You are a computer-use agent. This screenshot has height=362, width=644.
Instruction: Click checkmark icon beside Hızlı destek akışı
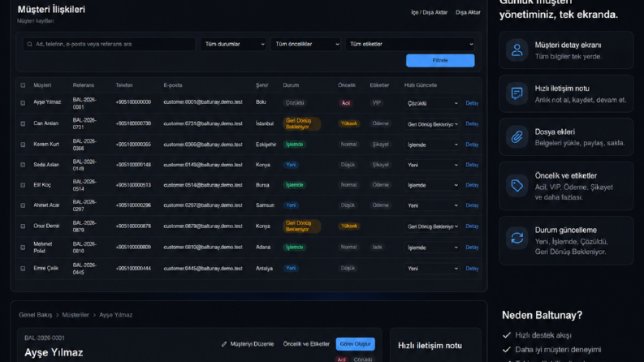coord(507,335)
